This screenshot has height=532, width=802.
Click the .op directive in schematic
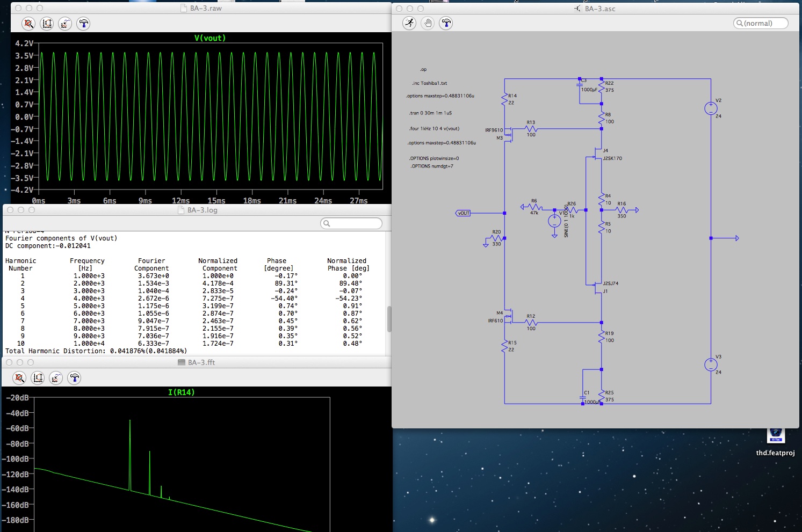tap(423, 69)
